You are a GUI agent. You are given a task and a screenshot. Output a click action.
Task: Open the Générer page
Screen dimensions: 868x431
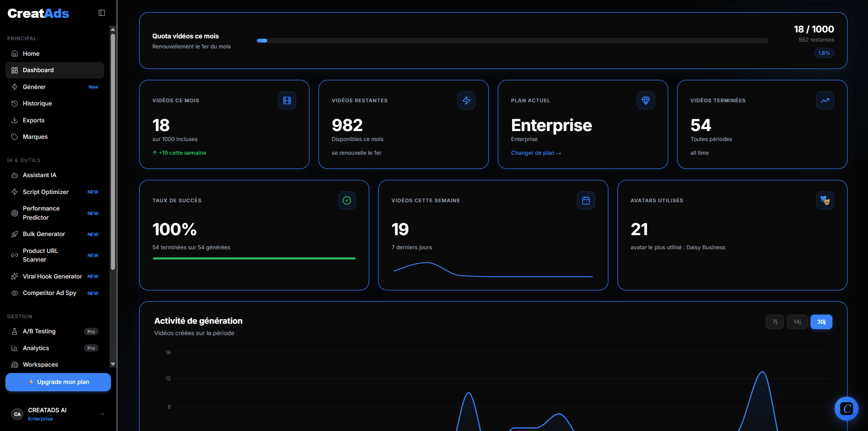55,87
